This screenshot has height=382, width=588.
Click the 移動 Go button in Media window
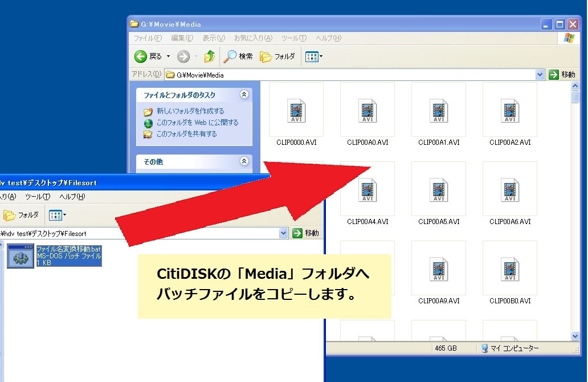(x=562, y=75)
